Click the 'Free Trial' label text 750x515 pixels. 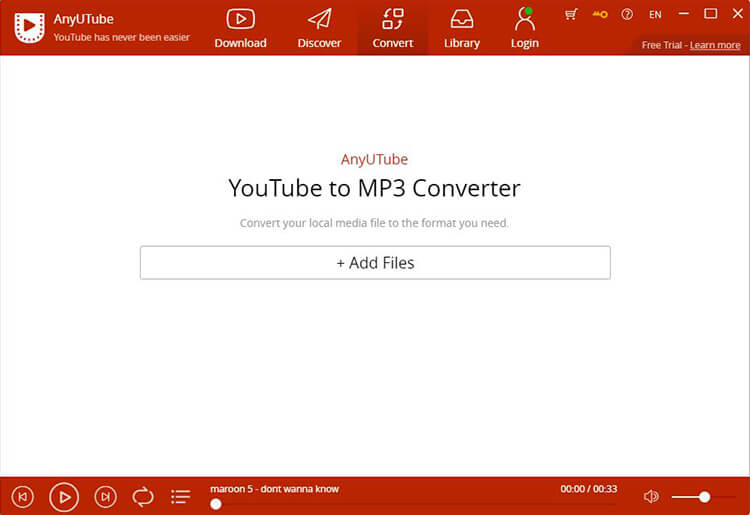point(662,45)
